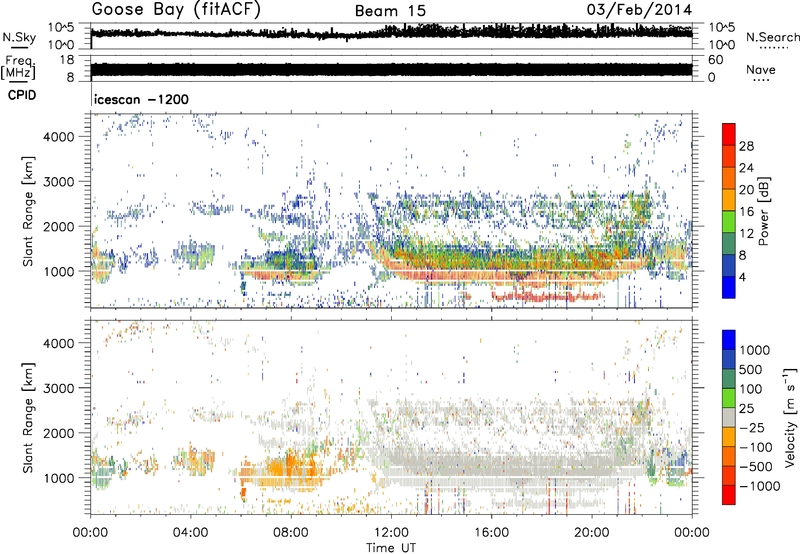Click the "04:00" time tick label
The image size is (800, 554).
(191, 533)
